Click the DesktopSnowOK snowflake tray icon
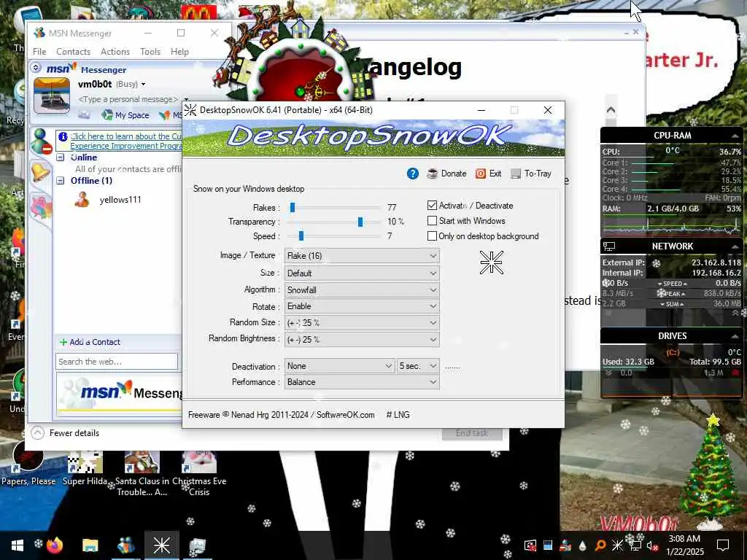This screenshot has width=747, height=560. tap(617, 545)
